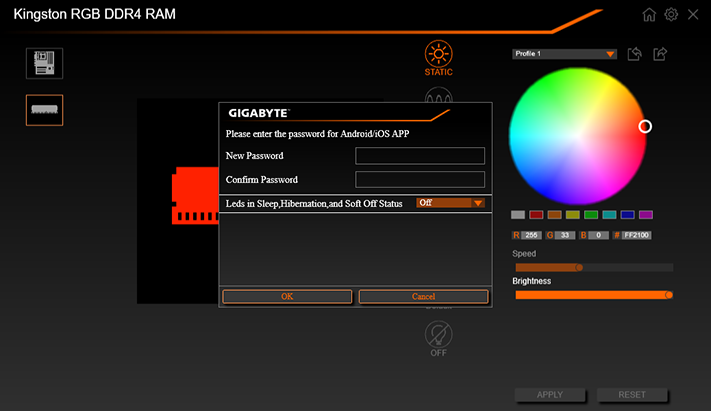
Task: Click the B value field 0
Action: pos(599,235)
